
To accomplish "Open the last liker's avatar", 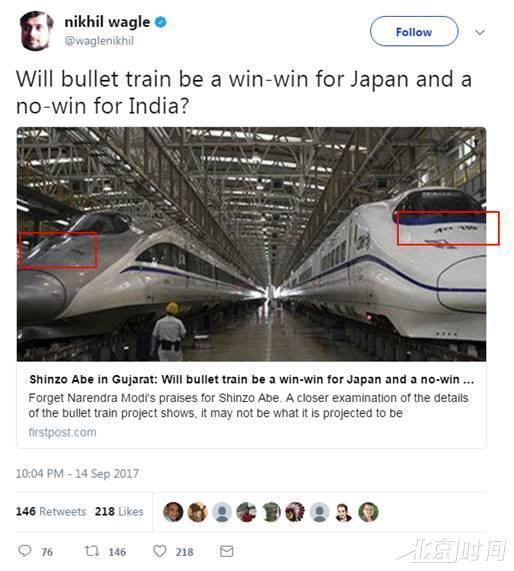I will tap(368, 512).
